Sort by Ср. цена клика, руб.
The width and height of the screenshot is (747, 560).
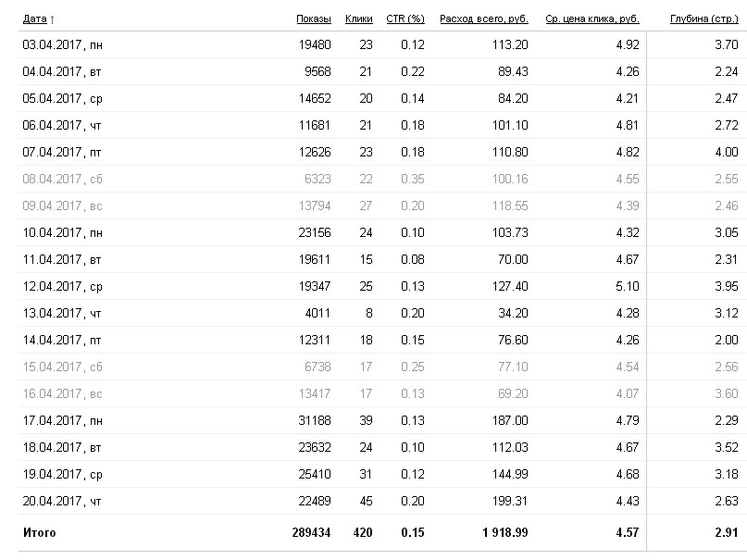pyautogui.click(x=592, y=19)
